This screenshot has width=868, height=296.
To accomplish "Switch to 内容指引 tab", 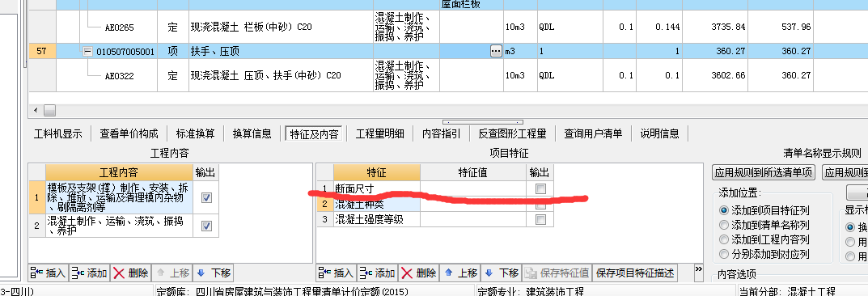I will (x=441, y=133).
